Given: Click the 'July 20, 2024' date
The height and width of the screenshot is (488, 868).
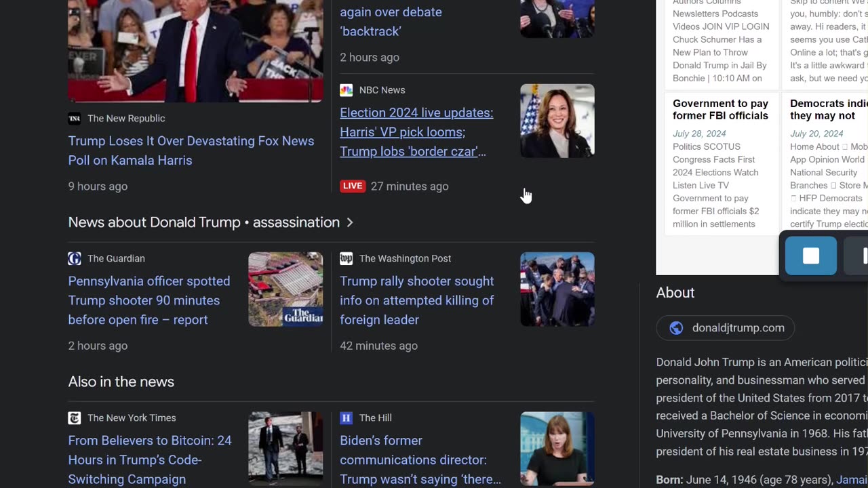Looking at the screenshot, I should tap(816, 134).
